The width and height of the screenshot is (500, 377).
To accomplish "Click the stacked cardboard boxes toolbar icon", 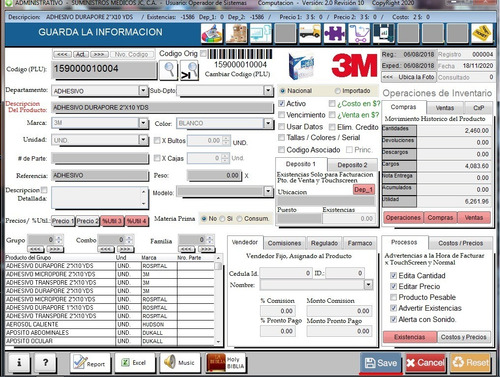I will pyautogui.click(x=236, y=33).
